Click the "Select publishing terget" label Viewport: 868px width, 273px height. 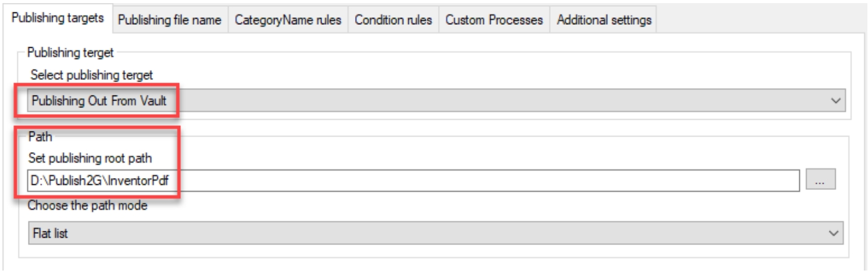point(91,74)
